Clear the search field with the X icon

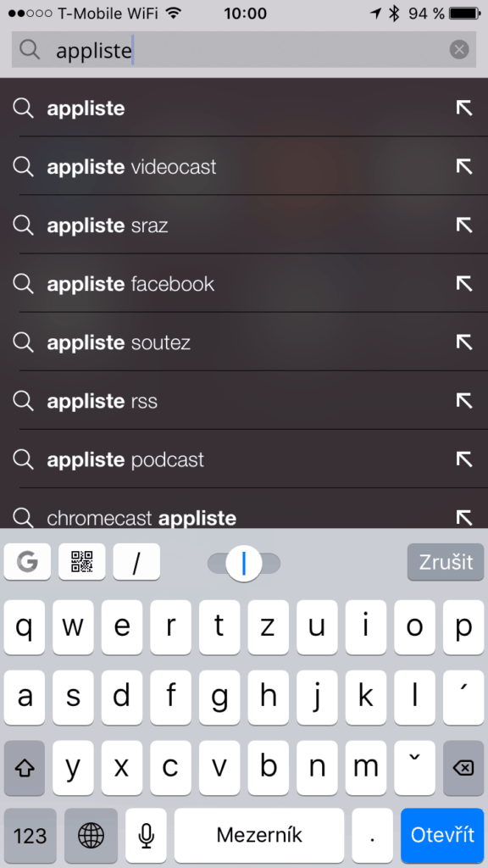(x=458, y=50)
